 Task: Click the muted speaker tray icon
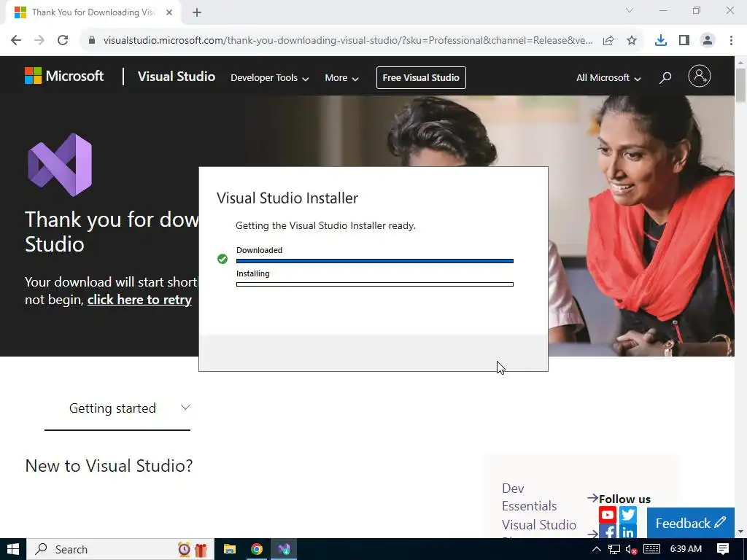(631, 550)
